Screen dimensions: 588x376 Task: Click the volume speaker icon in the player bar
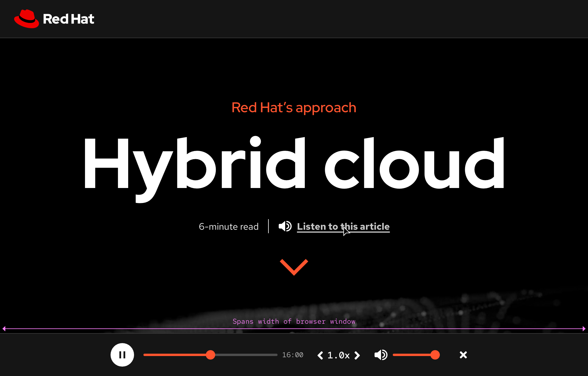(381, 355)
